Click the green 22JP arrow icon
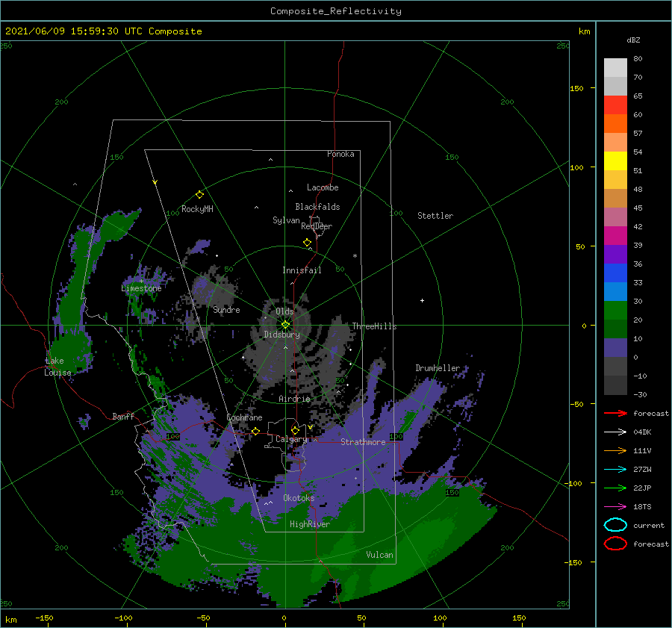Image resolution: width=672 pixels, height=628 pixels. 615,488
